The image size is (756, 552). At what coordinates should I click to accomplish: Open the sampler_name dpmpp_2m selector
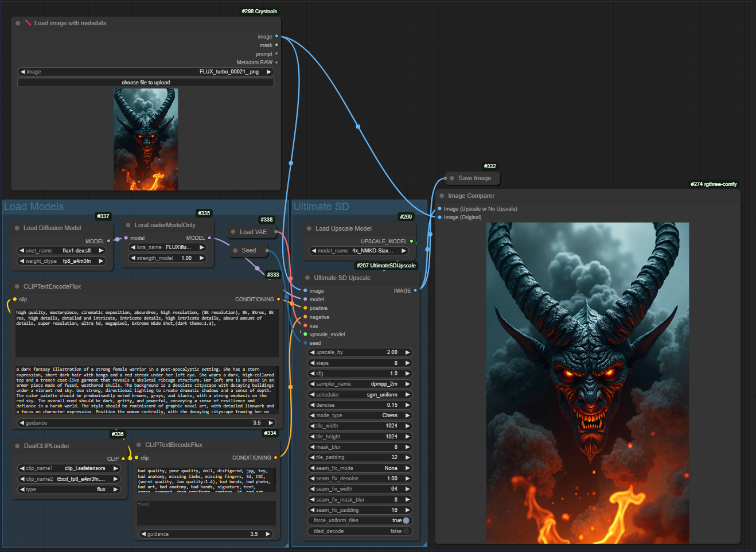(360, 384)
